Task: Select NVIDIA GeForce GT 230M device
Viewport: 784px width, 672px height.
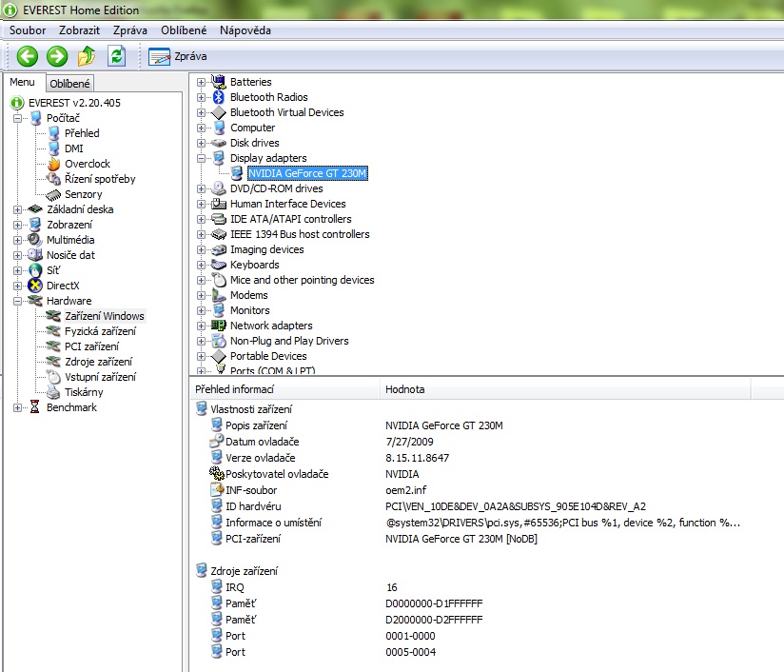Action: tap(307, 173)
